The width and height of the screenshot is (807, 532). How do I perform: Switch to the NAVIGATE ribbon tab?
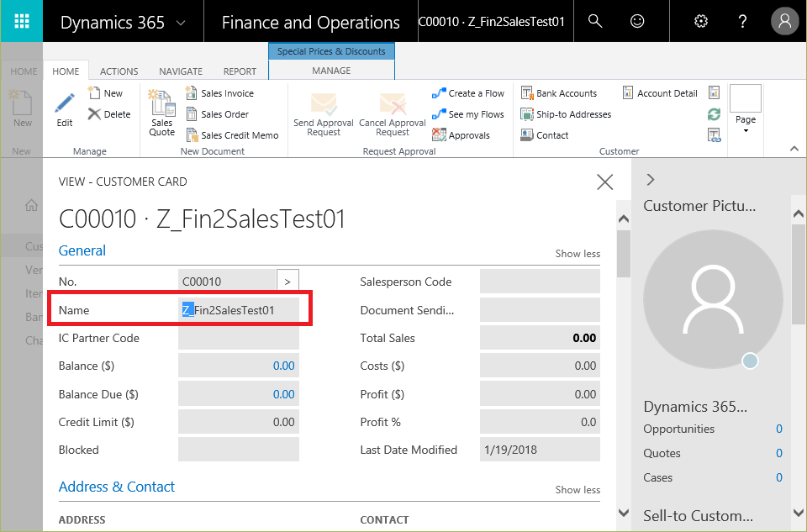[x=181, y=71]
